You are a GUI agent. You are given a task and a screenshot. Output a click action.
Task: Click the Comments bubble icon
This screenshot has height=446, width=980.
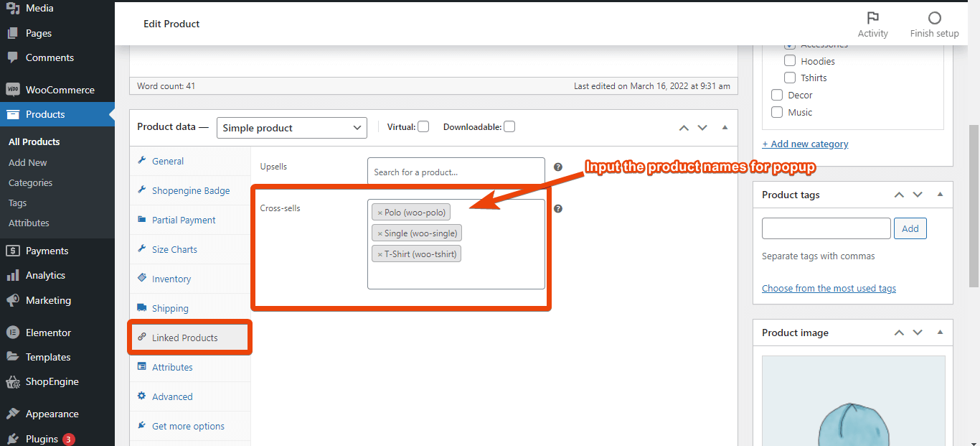coord(13,57)
